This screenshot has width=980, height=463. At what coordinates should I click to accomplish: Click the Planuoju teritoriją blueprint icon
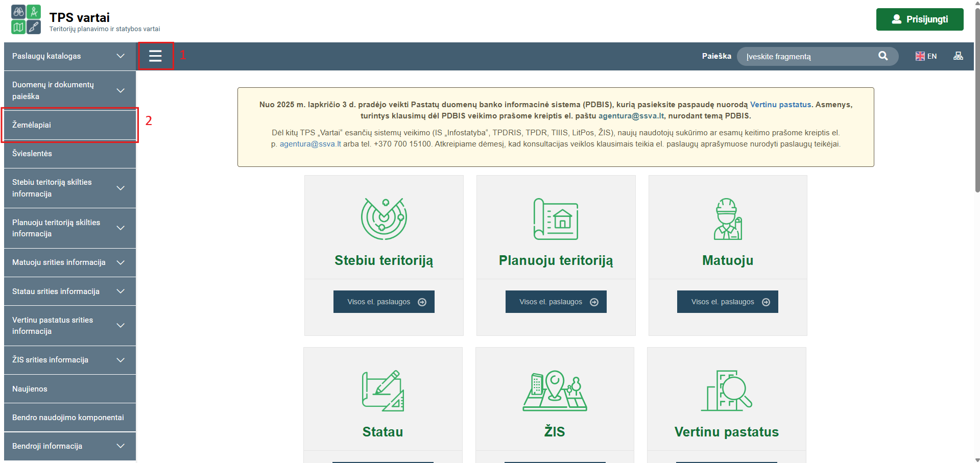[x=556, y=218]
